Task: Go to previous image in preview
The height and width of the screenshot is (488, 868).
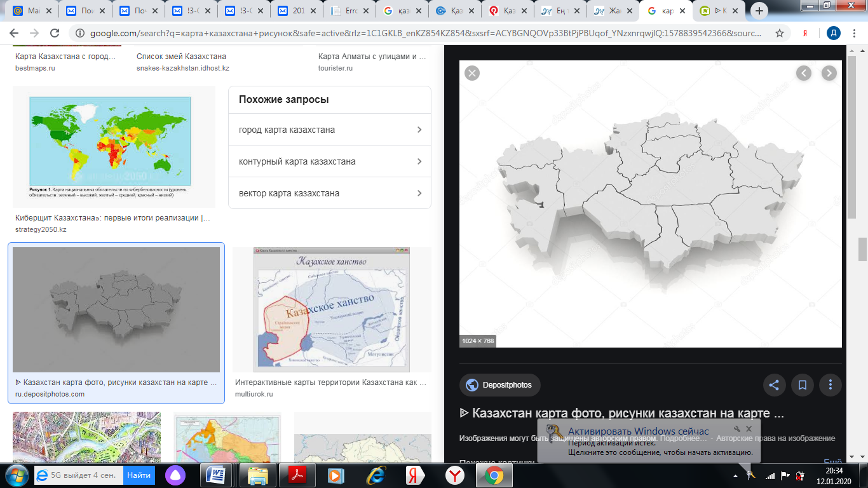Action: point(804,73)
